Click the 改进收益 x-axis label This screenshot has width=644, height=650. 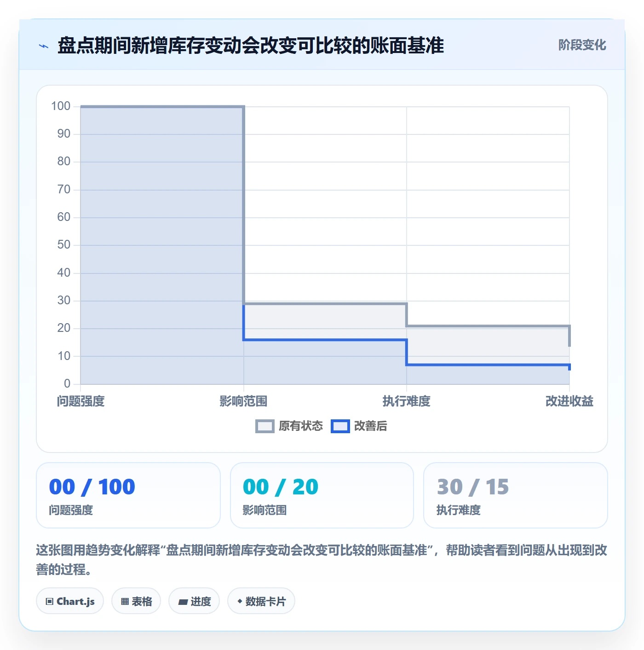tap(569, 401)
